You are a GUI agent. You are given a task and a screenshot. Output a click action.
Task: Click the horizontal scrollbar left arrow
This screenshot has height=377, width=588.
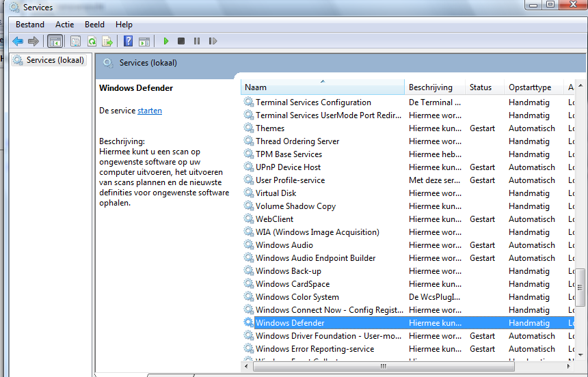click(246, 366)
